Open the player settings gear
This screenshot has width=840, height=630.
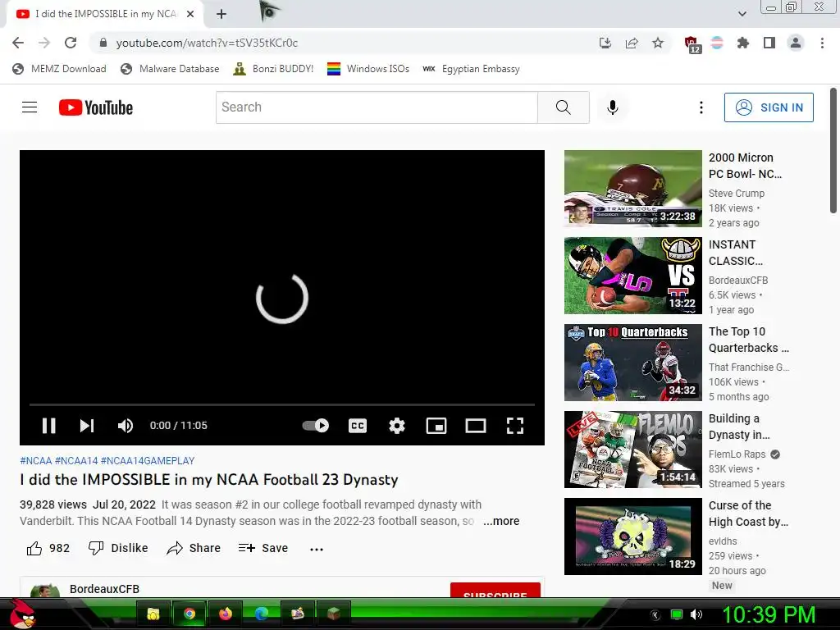(x=397, y=426)
